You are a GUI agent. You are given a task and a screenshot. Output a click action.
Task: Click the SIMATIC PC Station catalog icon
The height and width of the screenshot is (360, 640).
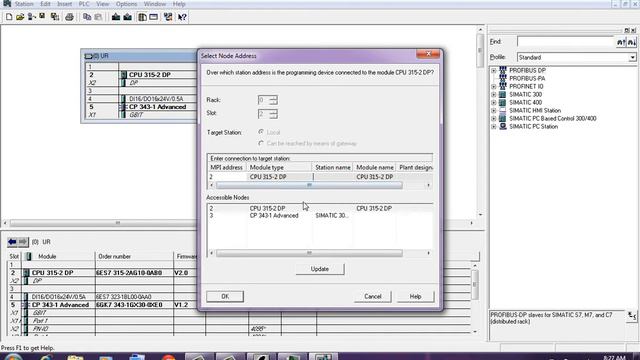pyautogui.click(x=503, y=127)
